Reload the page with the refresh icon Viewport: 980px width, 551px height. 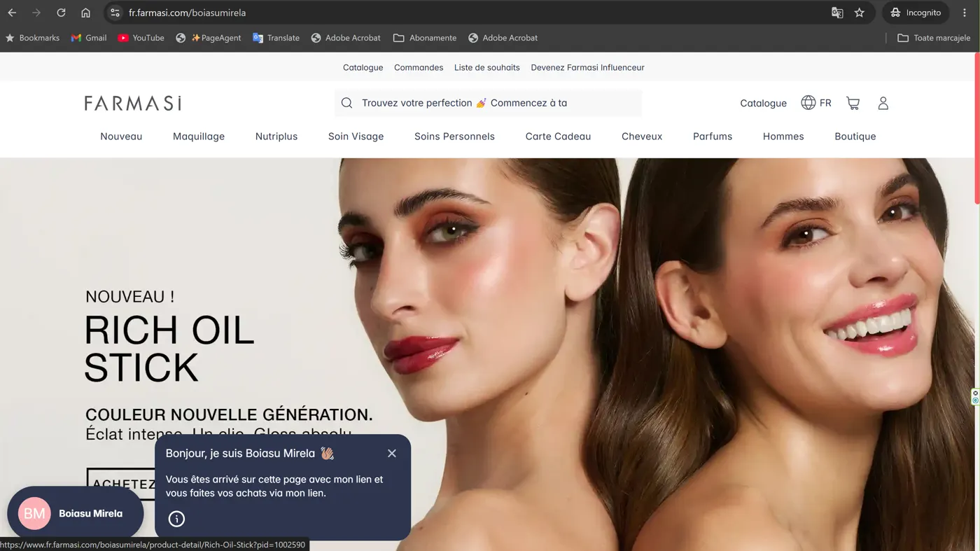coord(61,13)
